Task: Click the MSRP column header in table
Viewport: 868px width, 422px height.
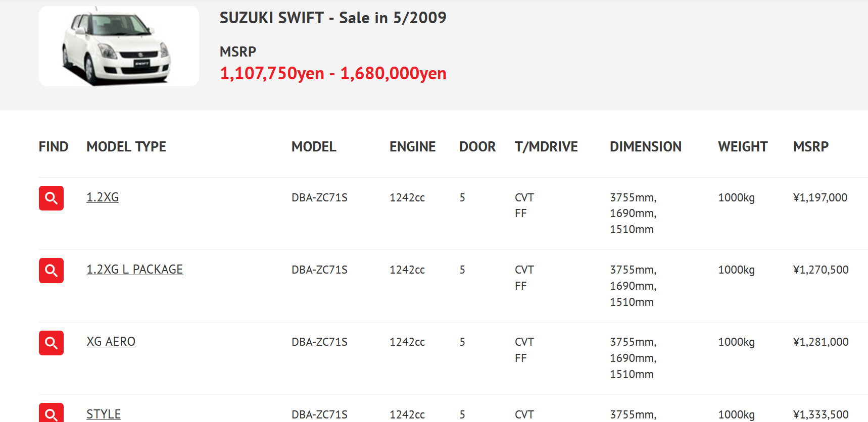Action: (810, 147)
